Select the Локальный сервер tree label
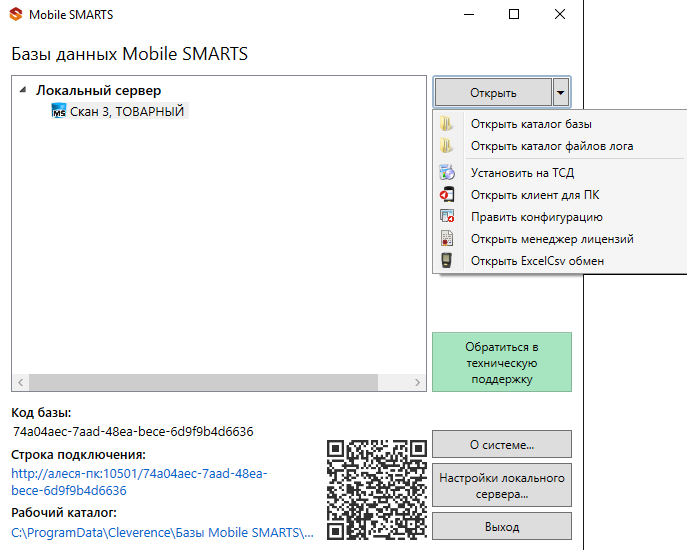The image size is (687, 550). [x=99, y=90]
